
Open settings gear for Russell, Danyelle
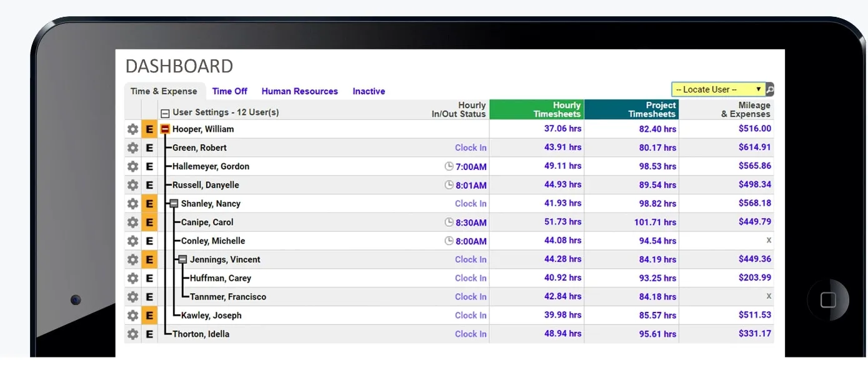132,185
